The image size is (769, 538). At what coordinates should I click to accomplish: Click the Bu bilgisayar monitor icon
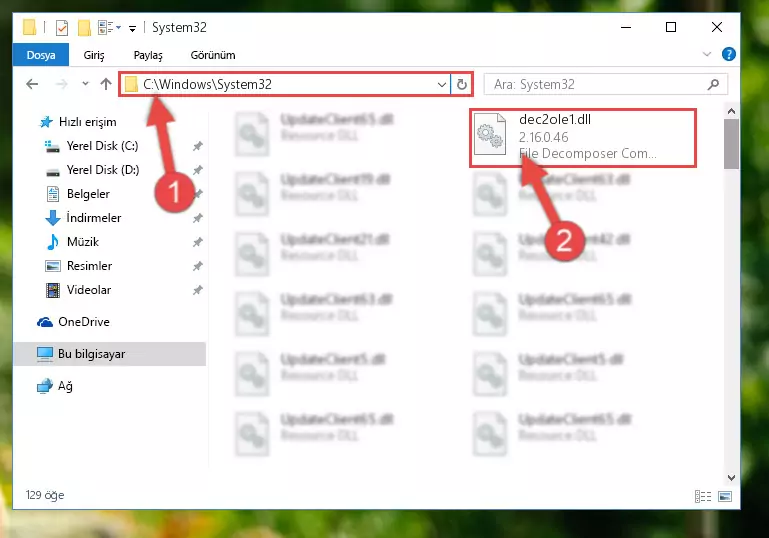[45, 354]
